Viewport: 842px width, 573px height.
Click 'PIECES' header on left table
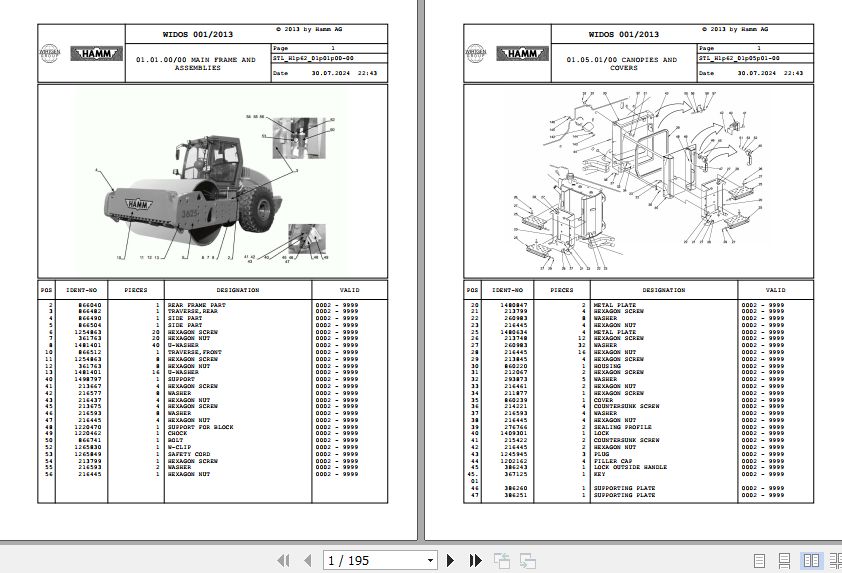click(x=136, y=290)
